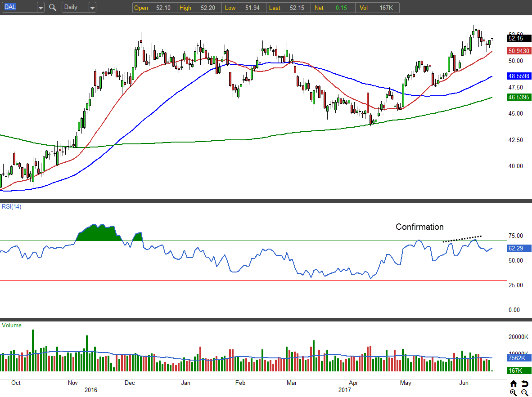Click the undo back arrow icon
This screenshot has width=532, height=397.
[x=524, y=384]
